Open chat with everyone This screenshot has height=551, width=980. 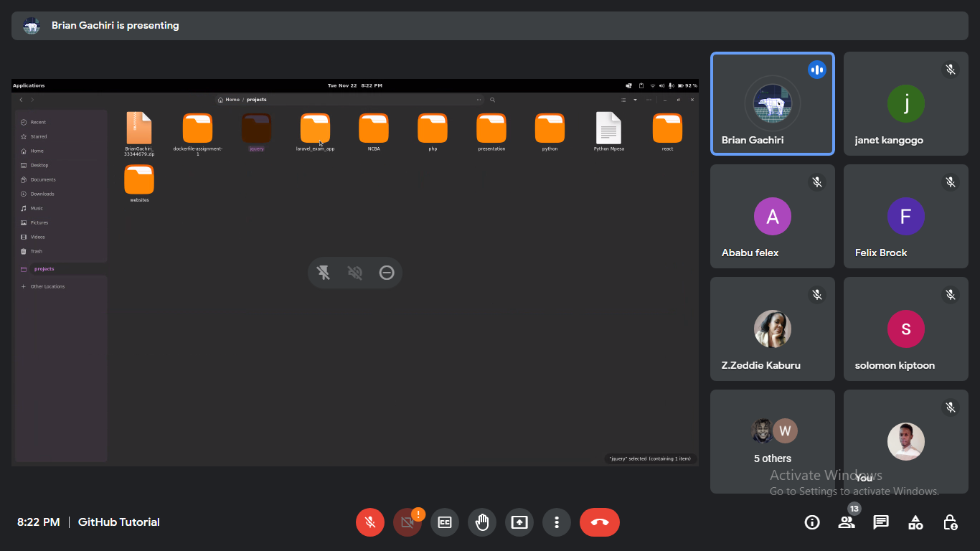tap(881, 522)
